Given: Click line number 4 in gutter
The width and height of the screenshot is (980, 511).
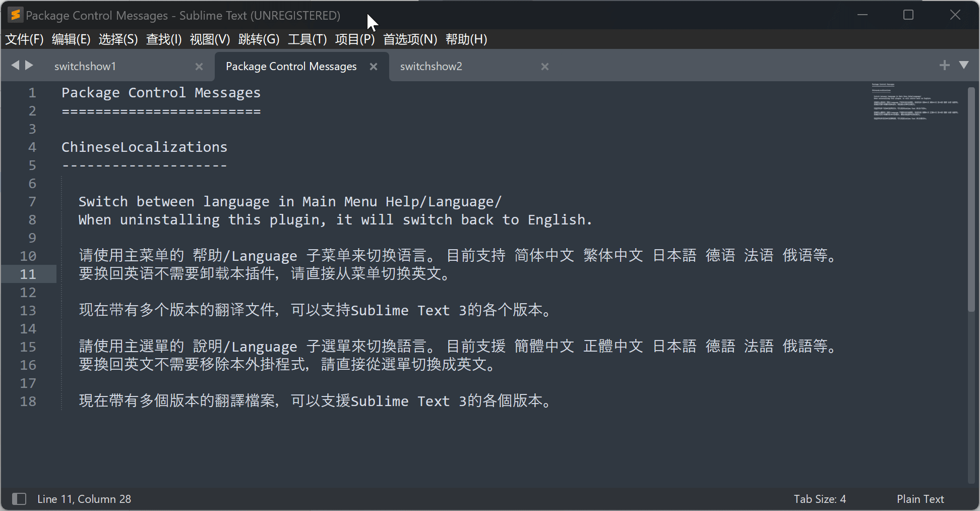Looking at the screenshot, I should (32, 147).
